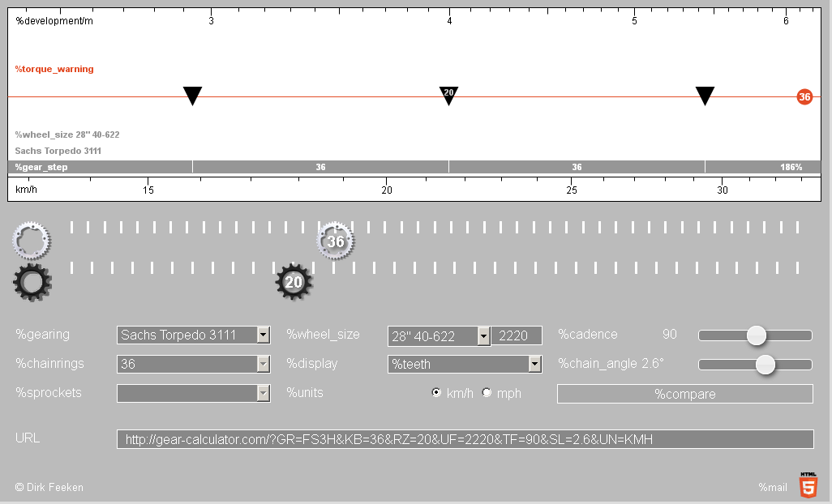Click the black triangle marker labeled 20
Image resolution: width=832 pixels, height=504 pixels.
tap(448, 95)
